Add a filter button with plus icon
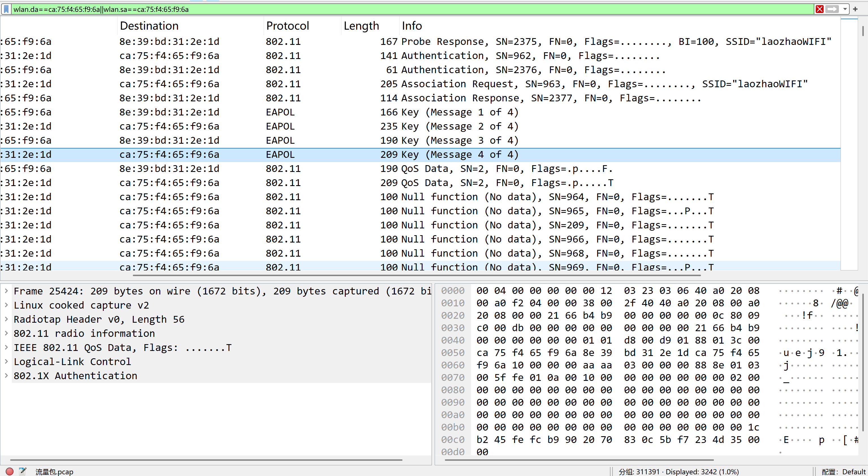This screenshot has width=868, height=476. [x=856, y=9]
